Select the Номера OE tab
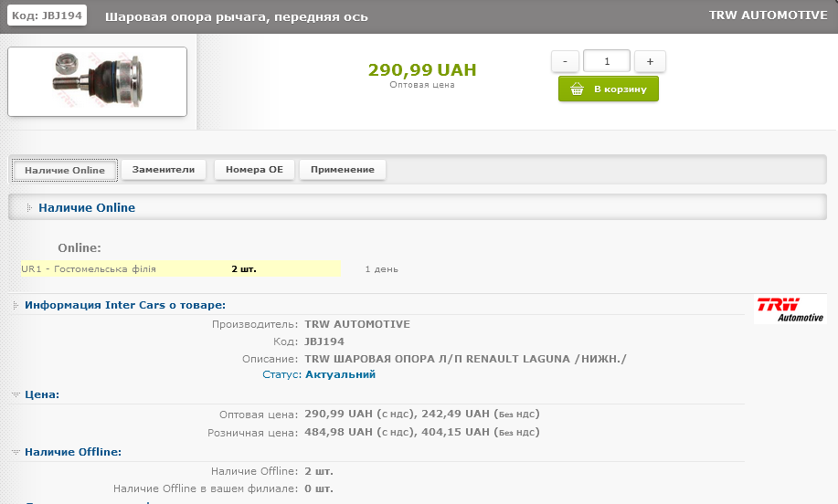 tap(254, 170)
